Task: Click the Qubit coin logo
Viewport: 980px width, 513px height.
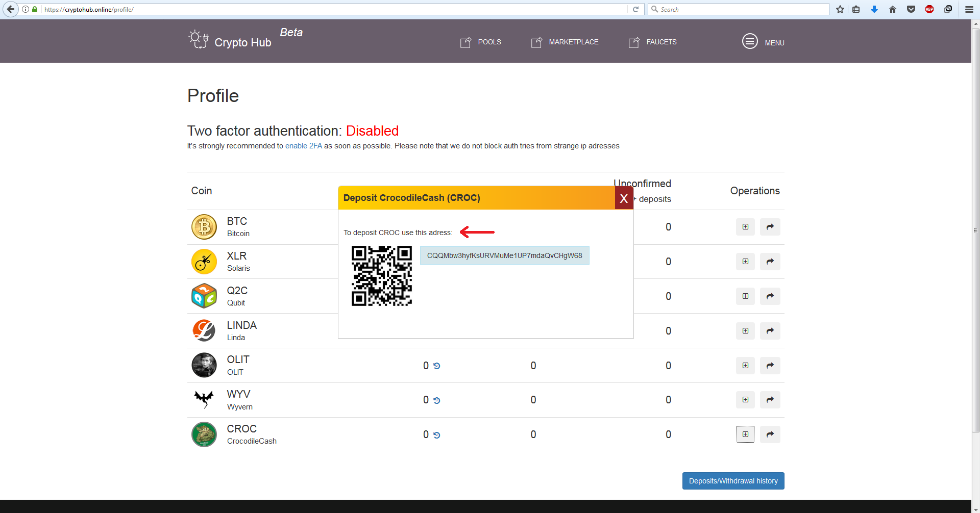Action: [204, 296]
